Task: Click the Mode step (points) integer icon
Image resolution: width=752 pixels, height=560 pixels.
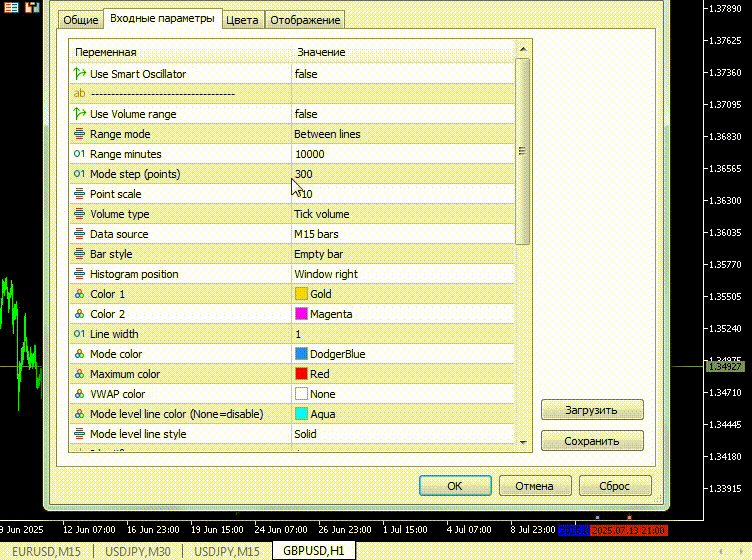Action: tap(80, 174)
